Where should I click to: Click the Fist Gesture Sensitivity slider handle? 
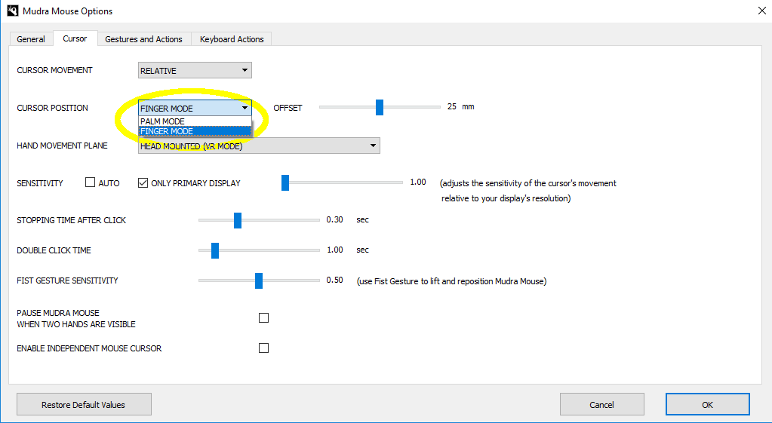[258, 281]
